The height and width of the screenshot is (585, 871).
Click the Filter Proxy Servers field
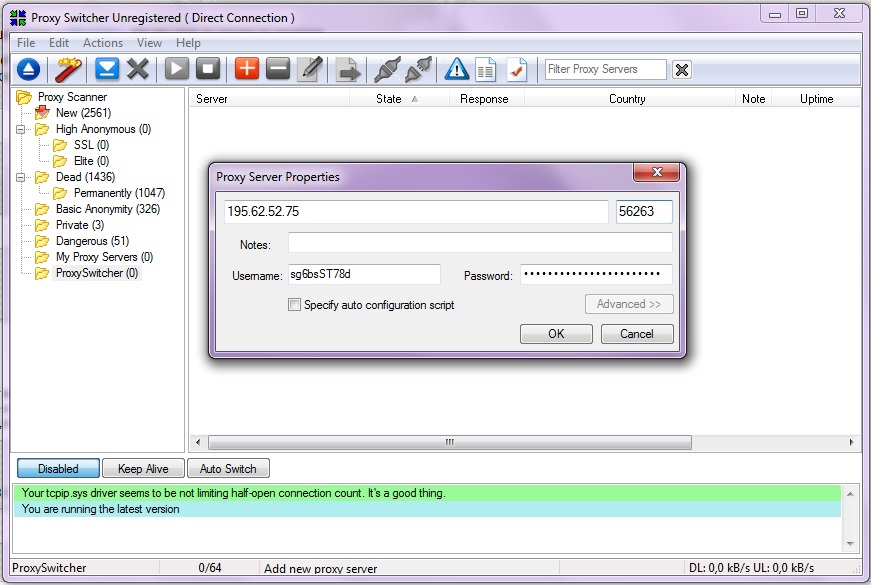[605, 69]
